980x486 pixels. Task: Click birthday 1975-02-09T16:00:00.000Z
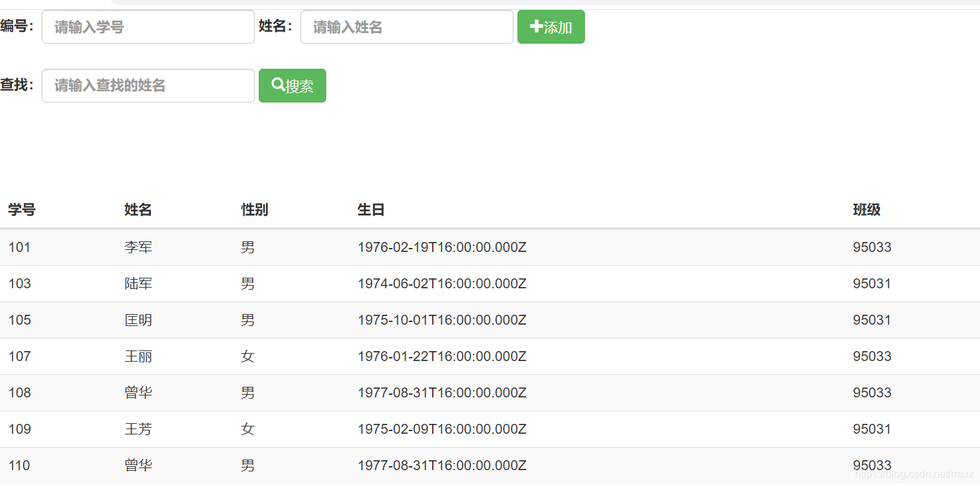point(442,429)
